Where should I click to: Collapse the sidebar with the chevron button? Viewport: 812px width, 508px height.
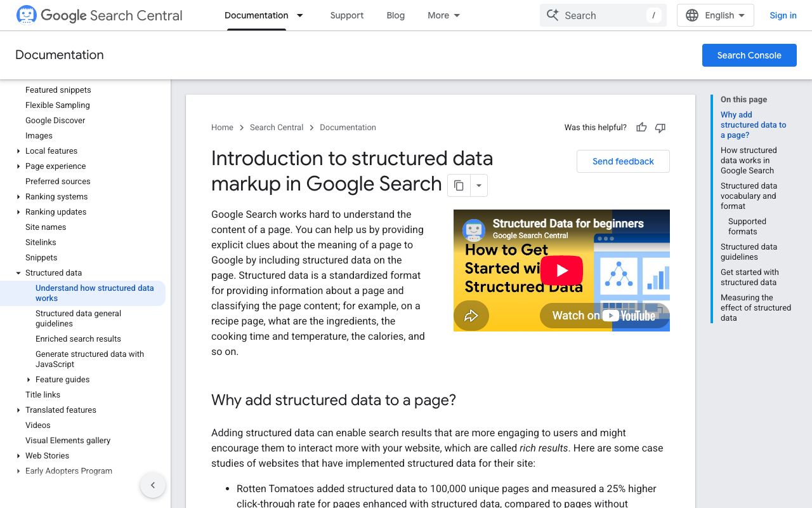[153, 485]
